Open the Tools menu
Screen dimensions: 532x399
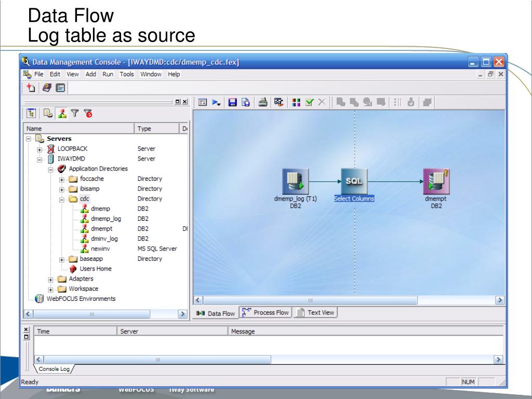(x=127, y=74)
